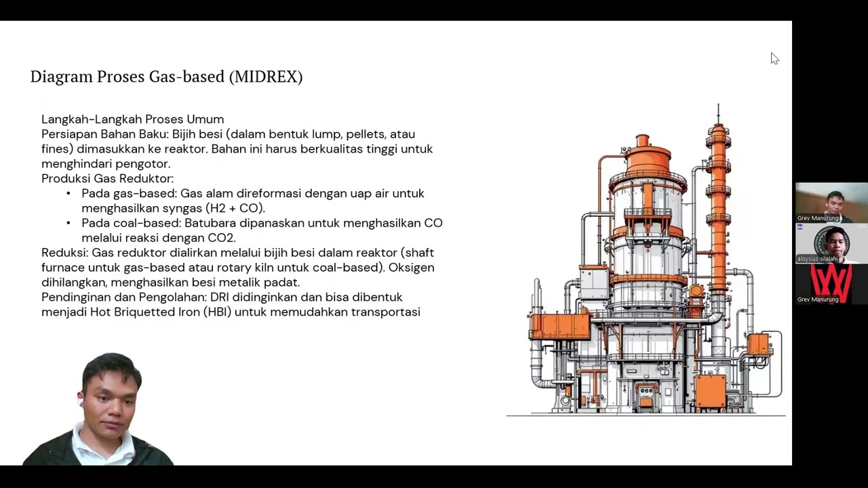This screenshot has height=488, width=868.
Task: Select the aloysius silalahi video tile
Action: click(x=831, y=243)
